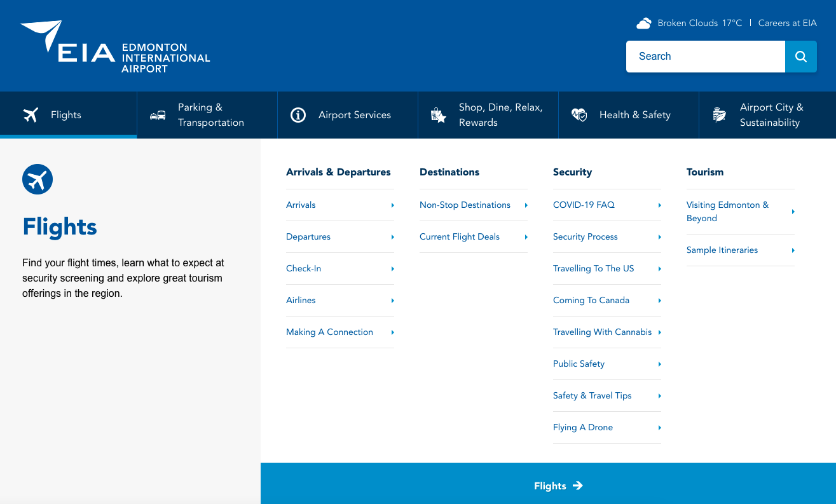The image size is (836, 504).
Task: Select the Airport Services menu tab
Action: [348, 115]
